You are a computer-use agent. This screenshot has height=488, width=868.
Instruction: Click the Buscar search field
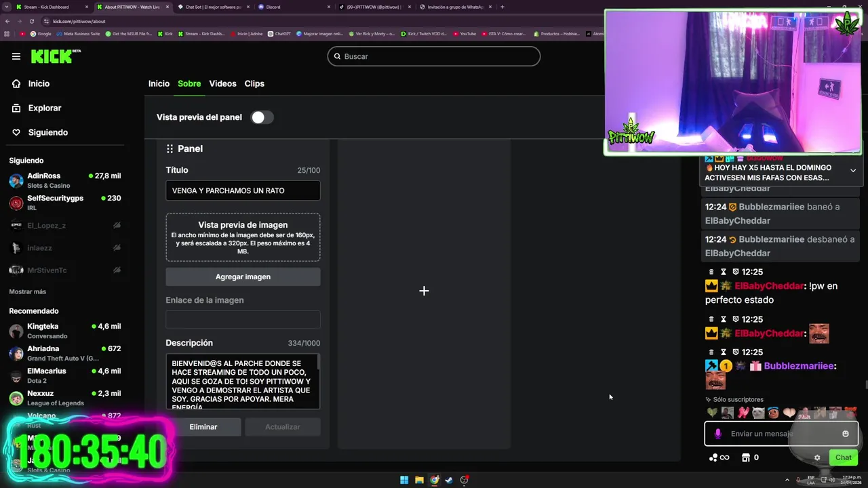coord(434,56)
